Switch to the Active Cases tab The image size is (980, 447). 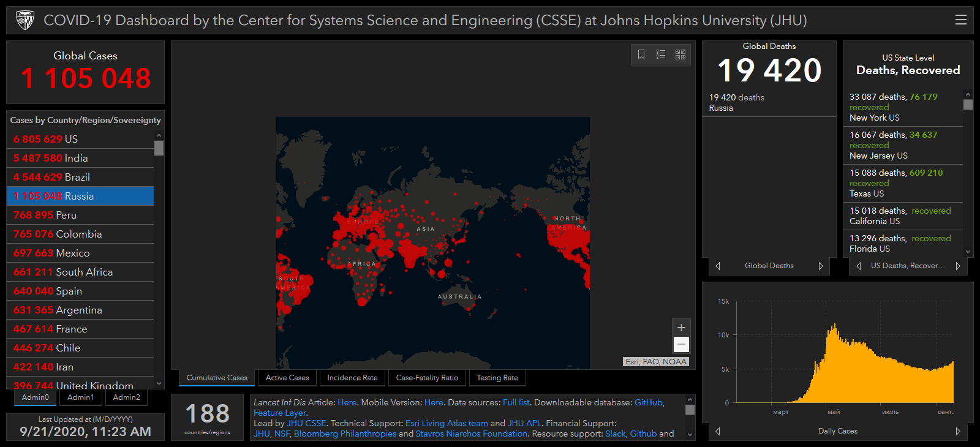tap(287, 378)
